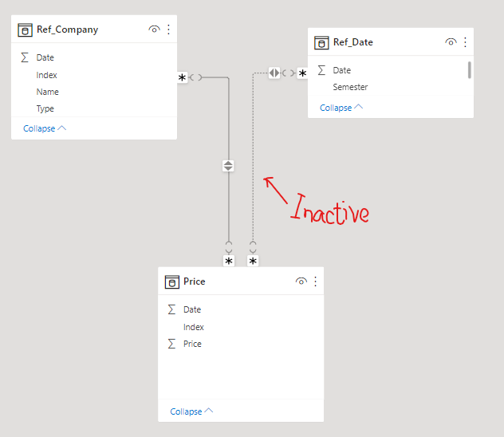Click the Ref_Date field list scrollbar
The height and width of the screenshot is (437, 504).
click(x=470, y=69)
